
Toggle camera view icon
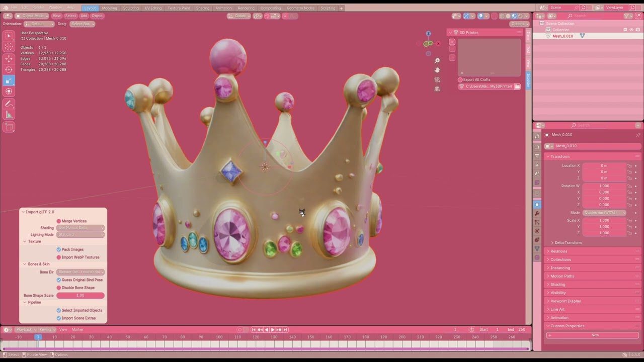point(437,79)
